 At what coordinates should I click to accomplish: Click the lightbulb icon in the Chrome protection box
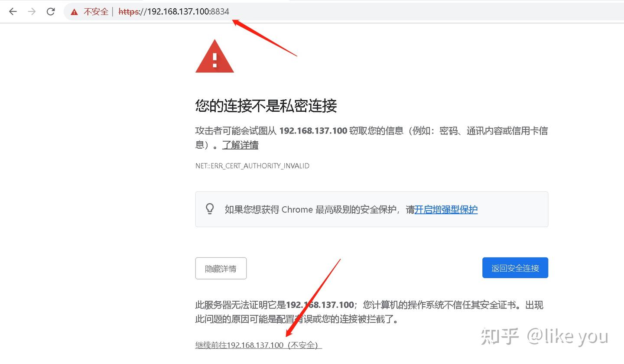pyautogui.click(x=210, y=209)
